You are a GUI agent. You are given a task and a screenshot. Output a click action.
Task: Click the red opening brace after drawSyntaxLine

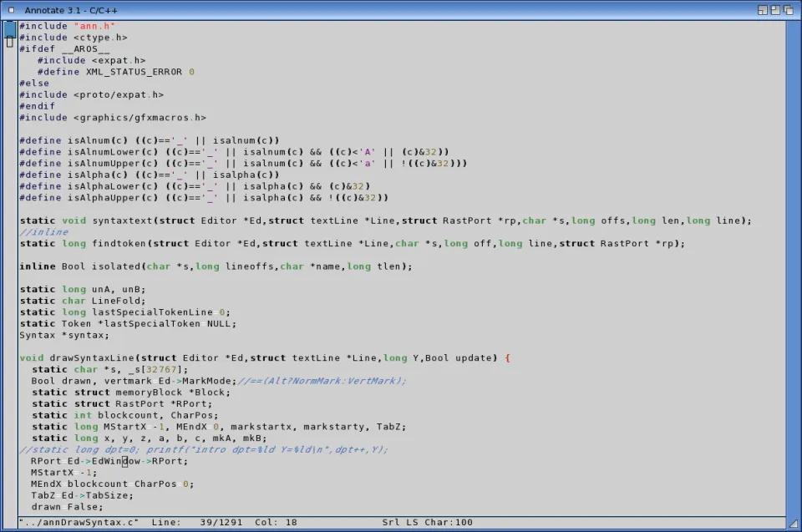(507, 358)
